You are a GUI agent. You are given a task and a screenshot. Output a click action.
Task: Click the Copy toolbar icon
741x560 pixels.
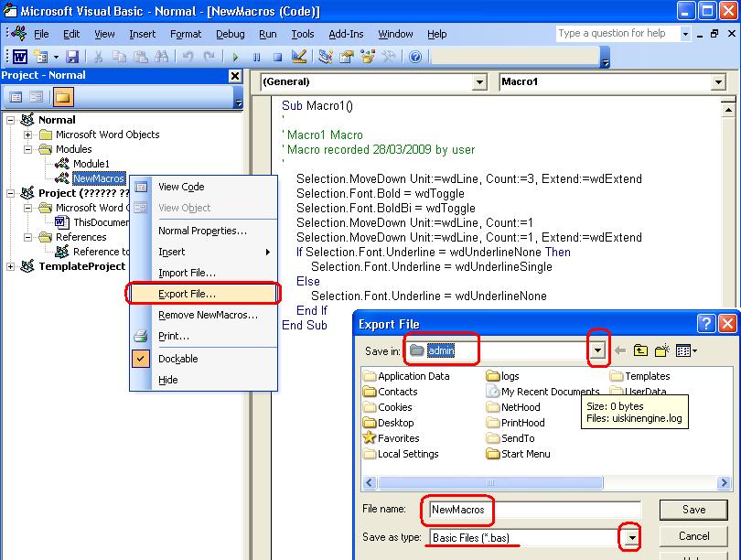[x=119, y=57]
